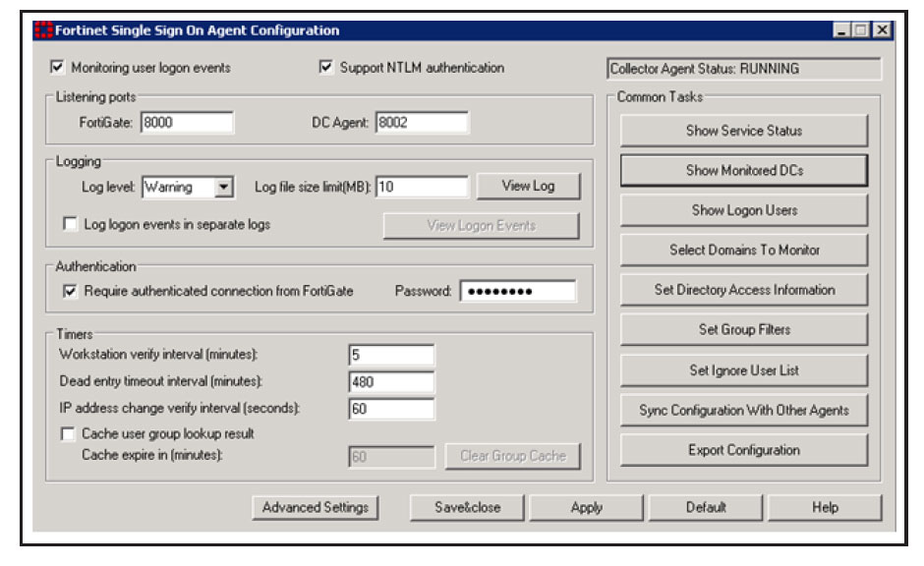Click the DC Agent port field
924x566 pixels.
422,123
